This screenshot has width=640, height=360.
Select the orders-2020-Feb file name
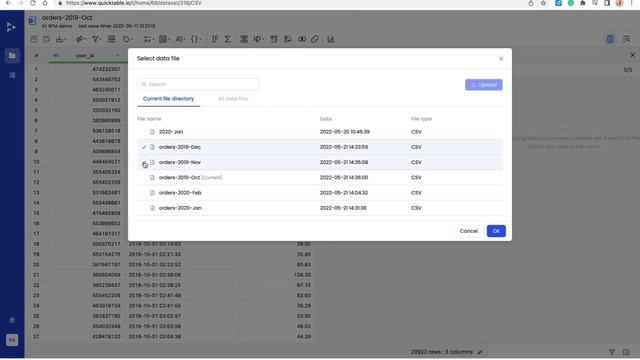tap(180, 193)
